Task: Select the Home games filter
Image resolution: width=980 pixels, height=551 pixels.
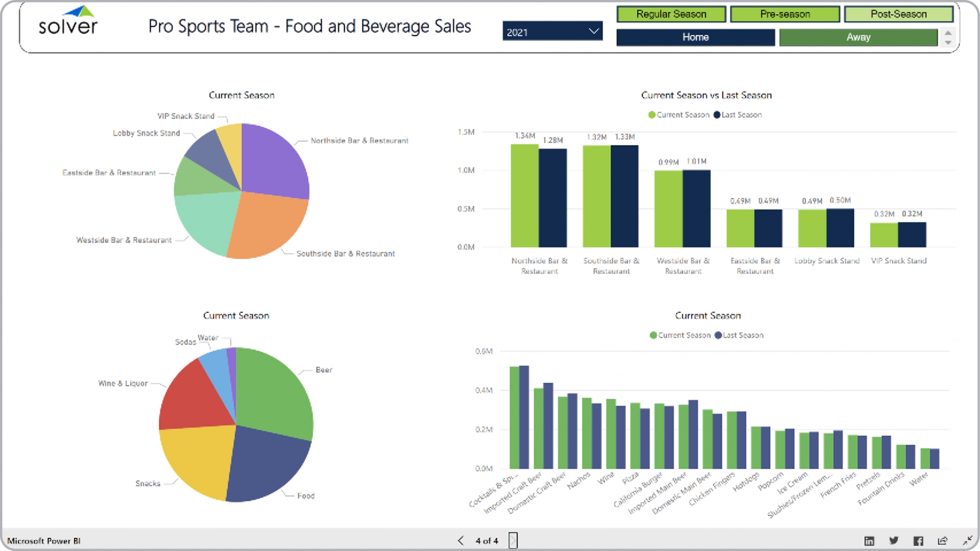Action: pyautogui.click(x=695, y=37)
